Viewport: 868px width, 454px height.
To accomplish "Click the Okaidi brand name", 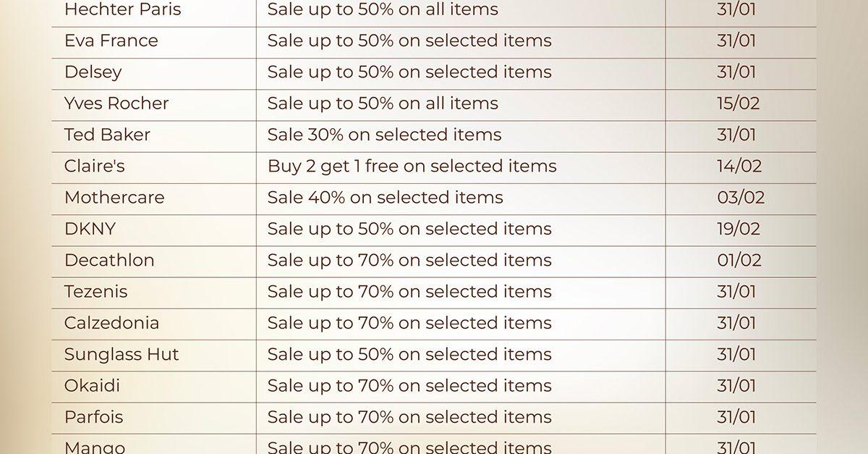I will point(92,386).
